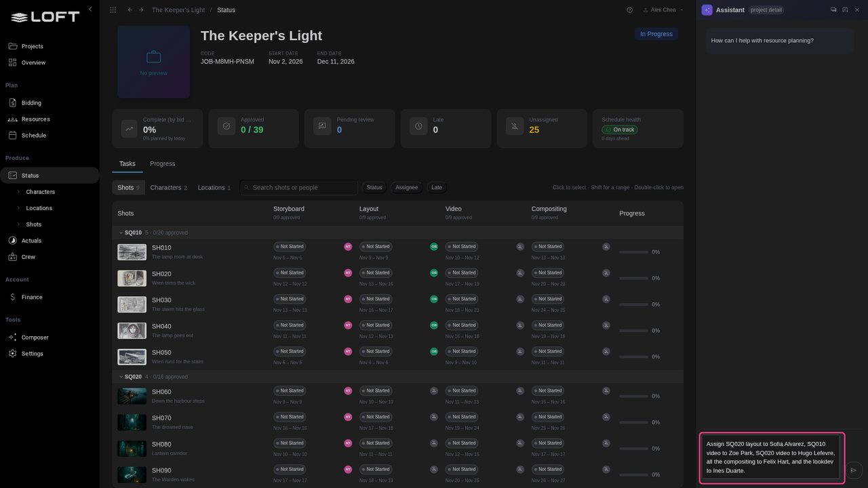
Task: Switch to Locations 1 segment
Action: [x=214, y=188]
